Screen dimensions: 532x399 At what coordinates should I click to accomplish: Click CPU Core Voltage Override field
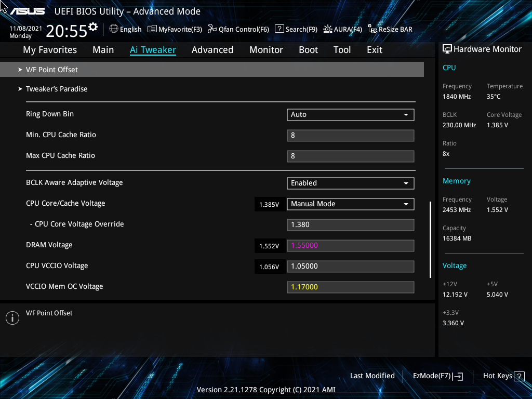(351, 224)
